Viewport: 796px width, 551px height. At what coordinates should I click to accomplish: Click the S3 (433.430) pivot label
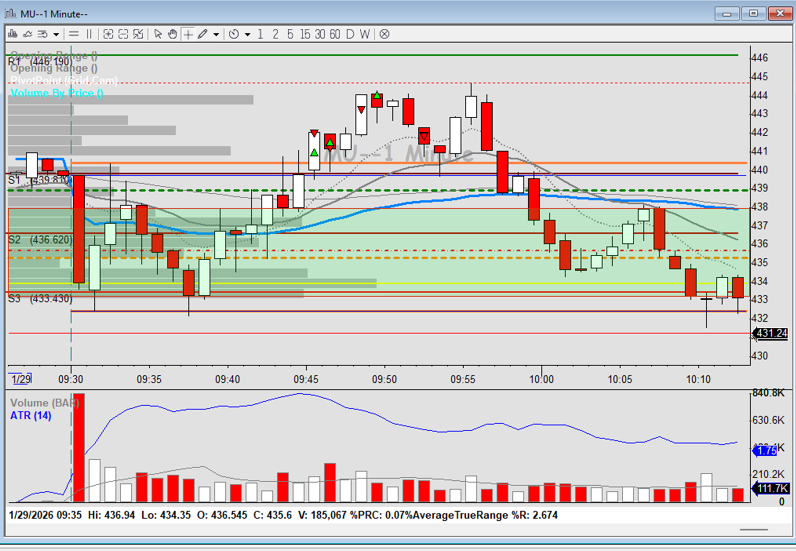tap(40, 299)
